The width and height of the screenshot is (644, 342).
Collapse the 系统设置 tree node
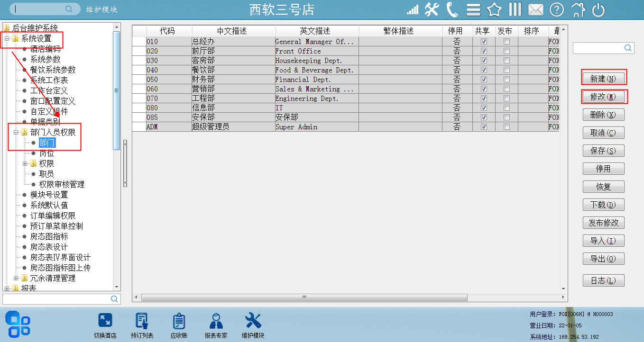coord(7,38)
